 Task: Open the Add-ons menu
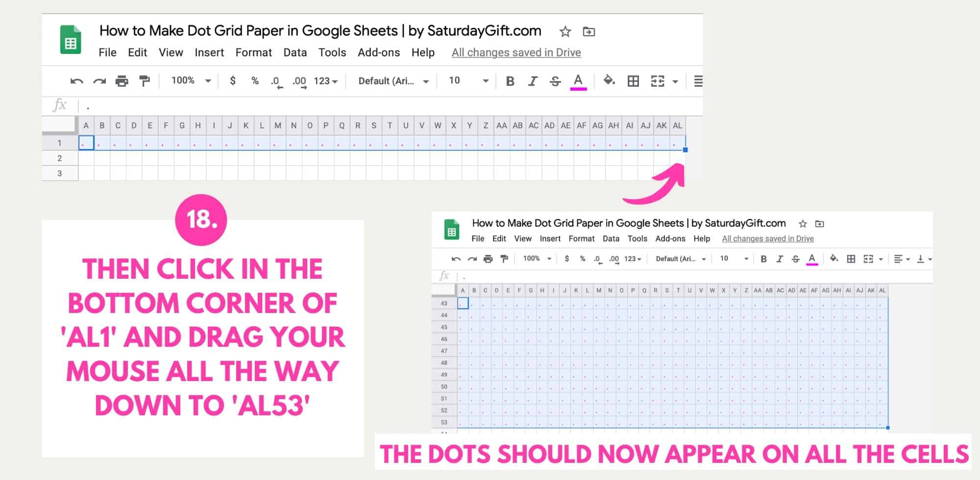pos(378,52)
